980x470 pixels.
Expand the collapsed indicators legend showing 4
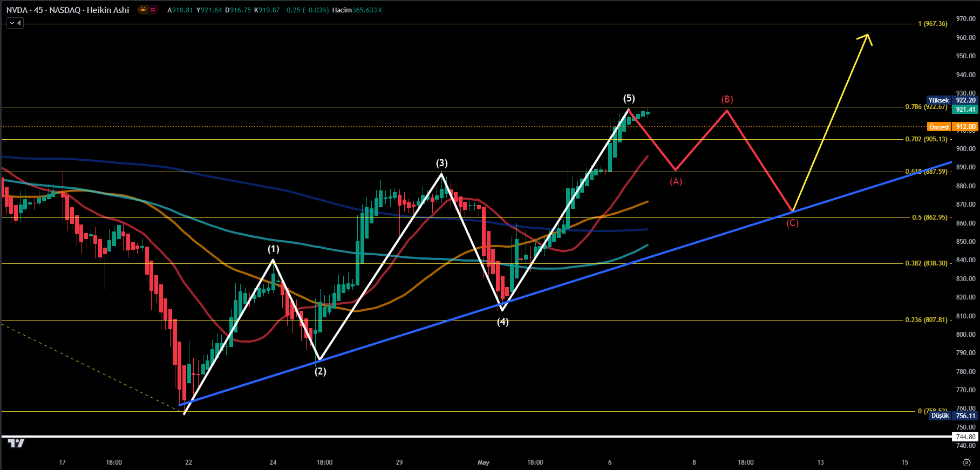15,23
